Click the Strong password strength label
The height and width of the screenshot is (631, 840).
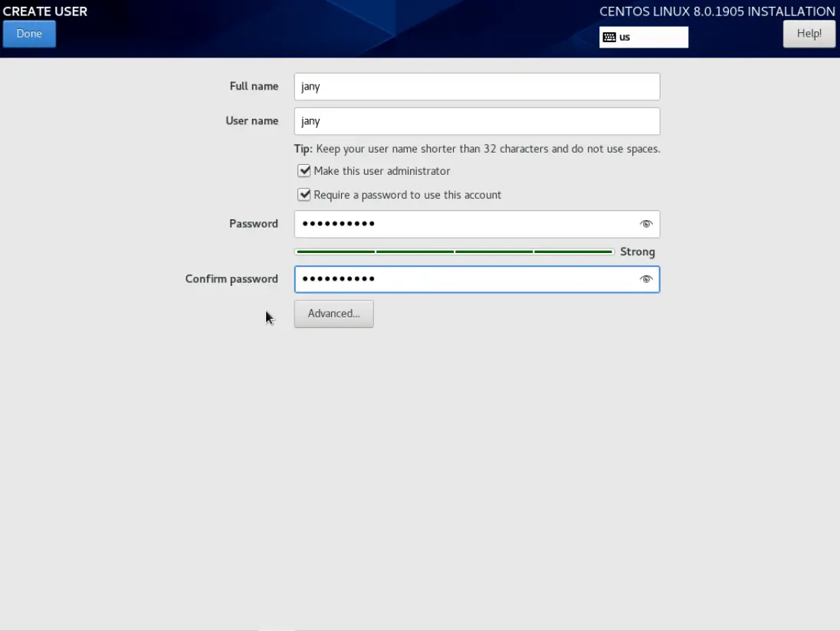(638, 252)
